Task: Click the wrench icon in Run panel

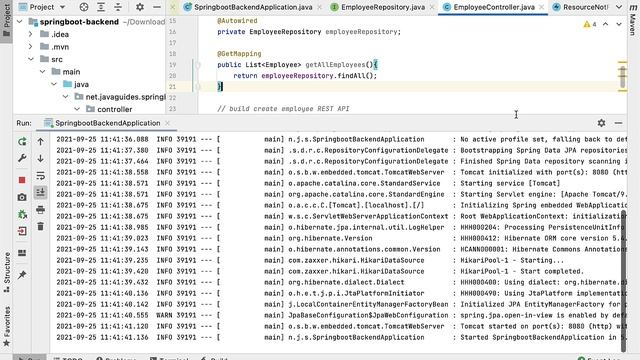Action: pos(22,158)
